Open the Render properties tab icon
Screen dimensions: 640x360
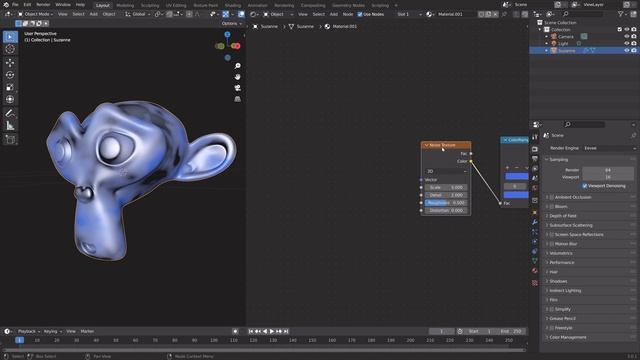[x=535, y=149]
